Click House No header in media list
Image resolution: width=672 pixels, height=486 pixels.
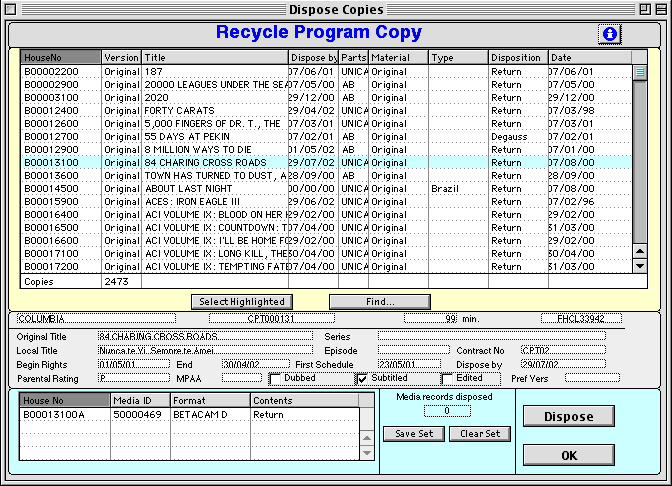click(64, 400)
